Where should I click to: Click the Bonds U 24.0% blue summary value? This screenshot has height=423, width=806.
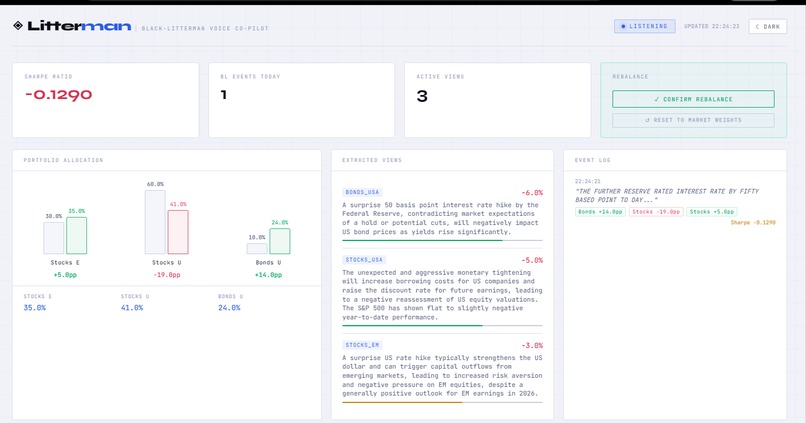click(x=229, y=308)
